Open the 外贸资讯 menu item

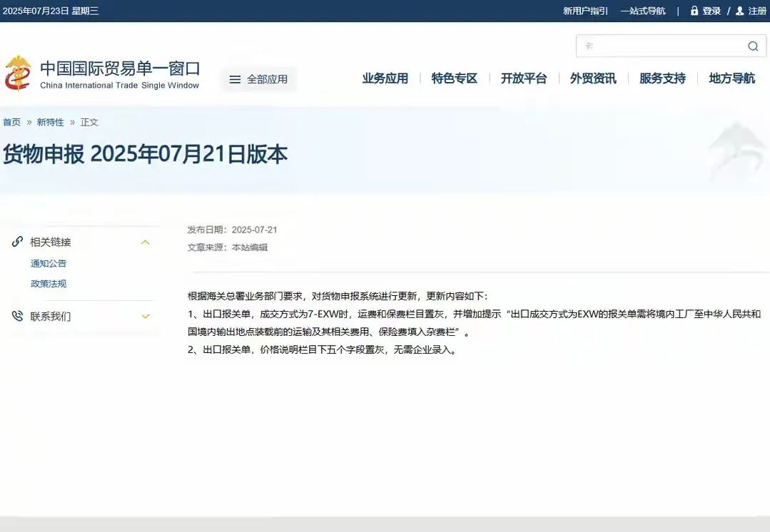tap(593, 78)
